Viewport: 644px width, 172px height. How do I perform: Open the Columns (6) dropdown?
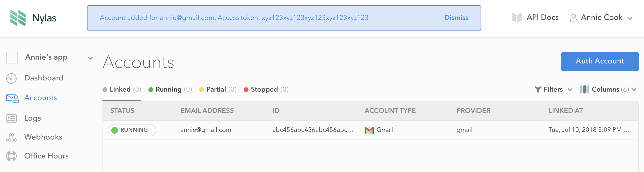point(608,89)
